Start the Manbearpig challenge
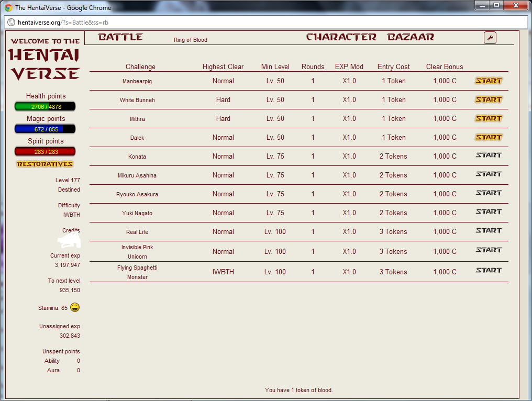 click(x=488, y=81)
